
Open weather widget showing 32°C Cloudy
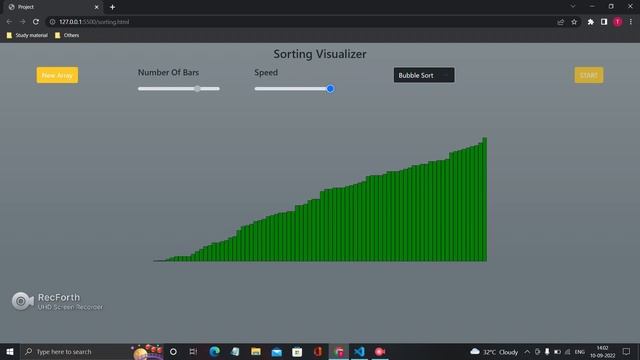[x=494, y=351]
